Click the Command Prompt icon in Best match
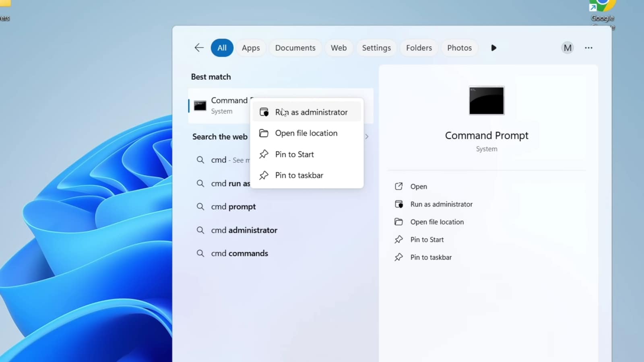Image resolution: width=644 pixels, height=362 pixels. click(200, 106)
